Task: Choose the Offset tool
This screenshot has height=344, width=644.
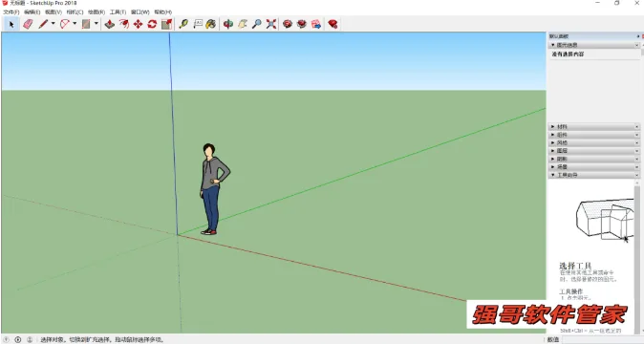Action: tap(123, 24)
